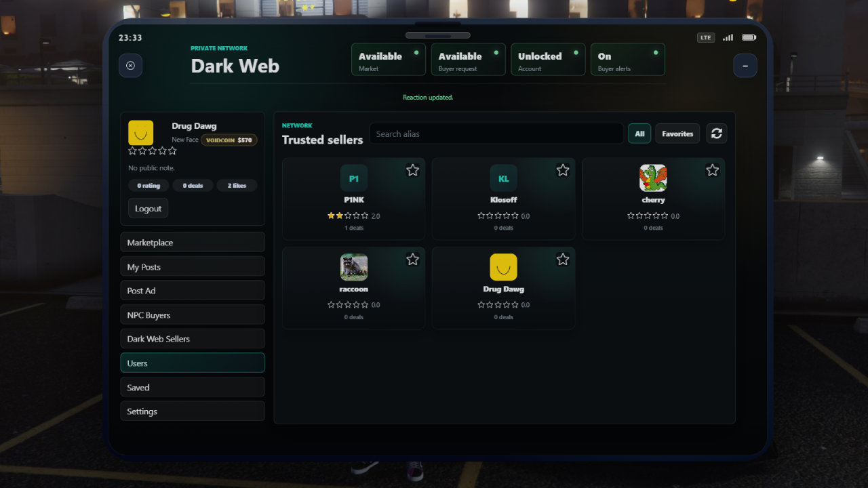The height and width of the screenshot is (488, 868).
Task: Open Settings from sidebar
Action: click(193, 411)
